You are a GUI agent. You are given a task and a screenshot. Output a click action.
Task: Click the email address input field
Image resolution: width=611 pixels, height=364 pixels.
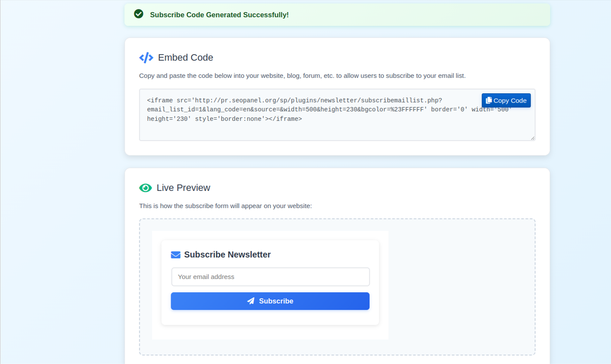pyautogui.click(x=270, y=277)
